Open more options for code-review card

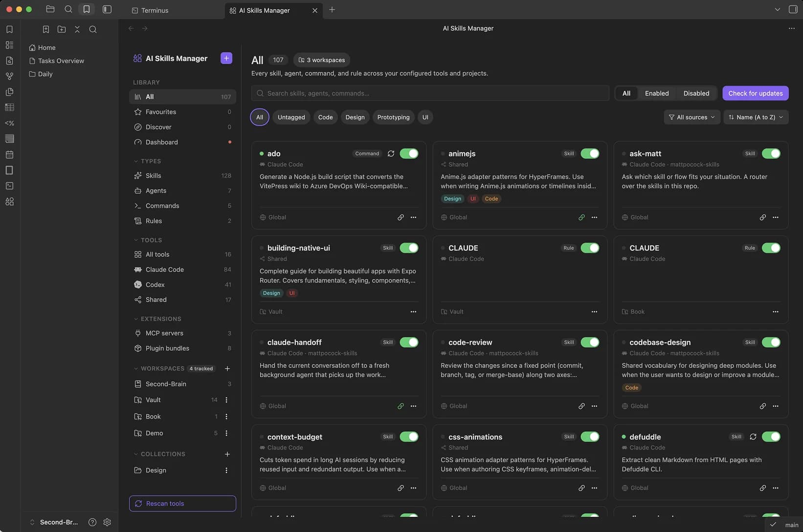[x=595, y=406]
